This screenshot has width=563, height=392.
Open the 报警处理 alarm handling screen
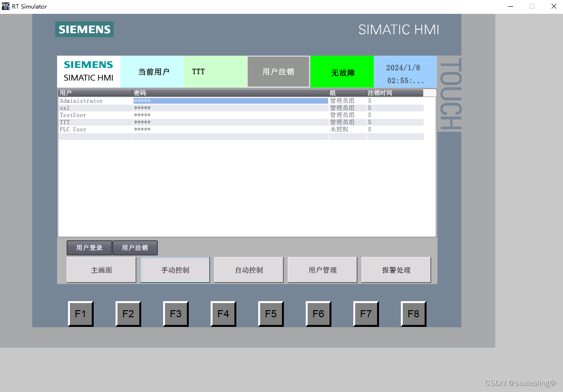[x=396, y=270]
